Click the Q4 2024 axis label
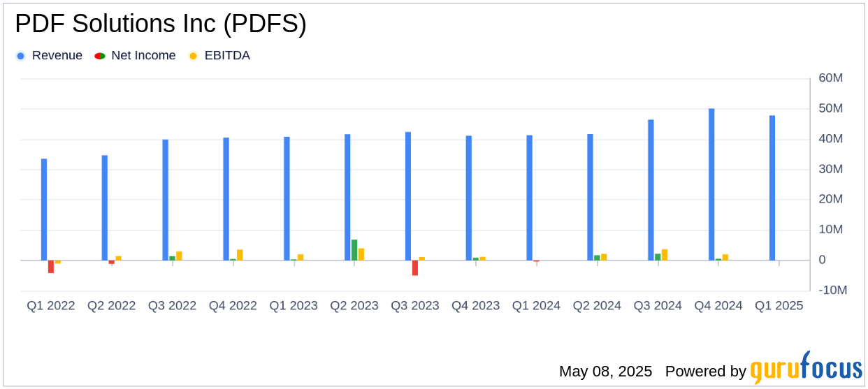 pos(718,306)
